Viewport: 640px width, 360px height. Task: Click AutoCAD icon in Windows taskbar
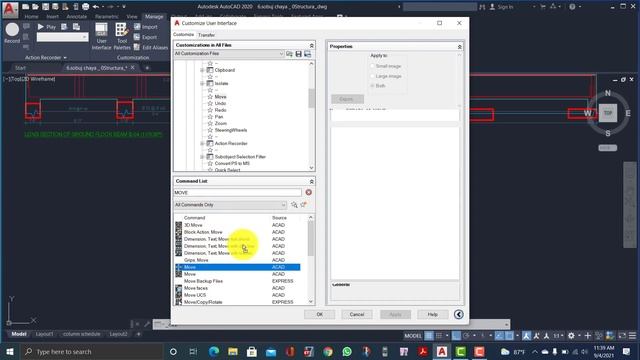[442, 351]
